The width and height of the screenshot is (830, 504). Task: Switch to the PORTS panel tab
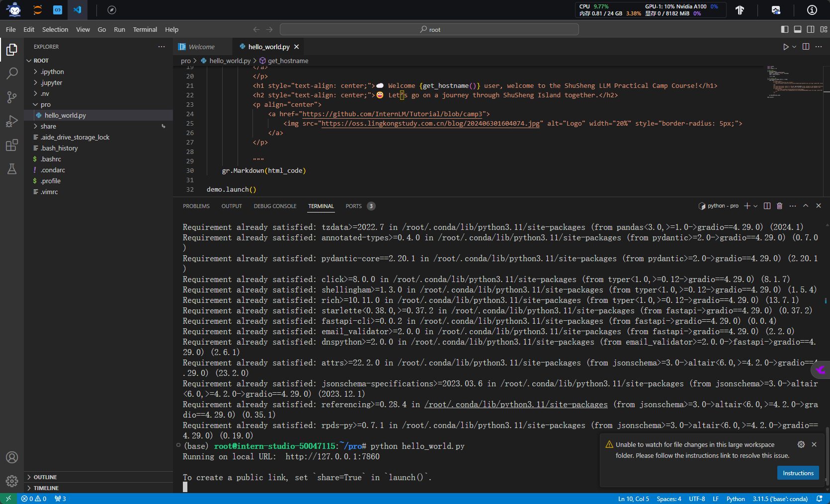tap(360, 206)
